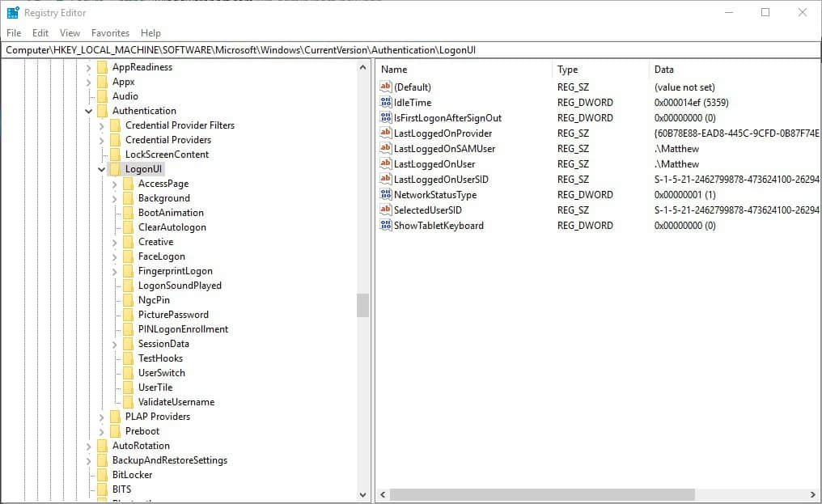Open the Edit menu
The width and height of the screenshot is (822, 504).
click(40, 33)
